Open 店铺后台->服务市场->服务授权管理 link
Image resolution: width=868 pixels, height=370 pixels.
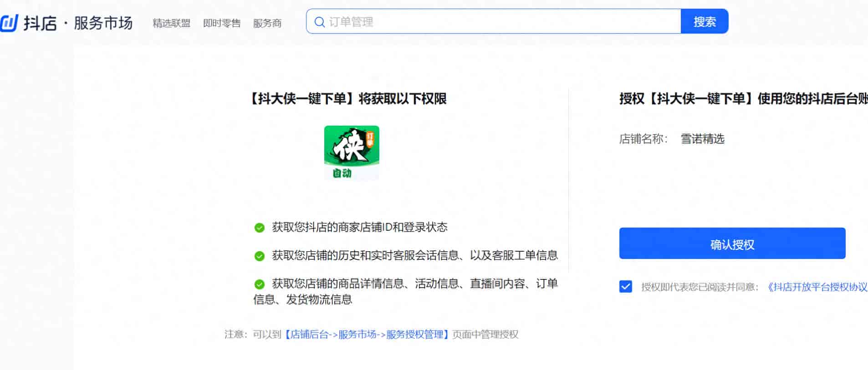click(367, 335)
